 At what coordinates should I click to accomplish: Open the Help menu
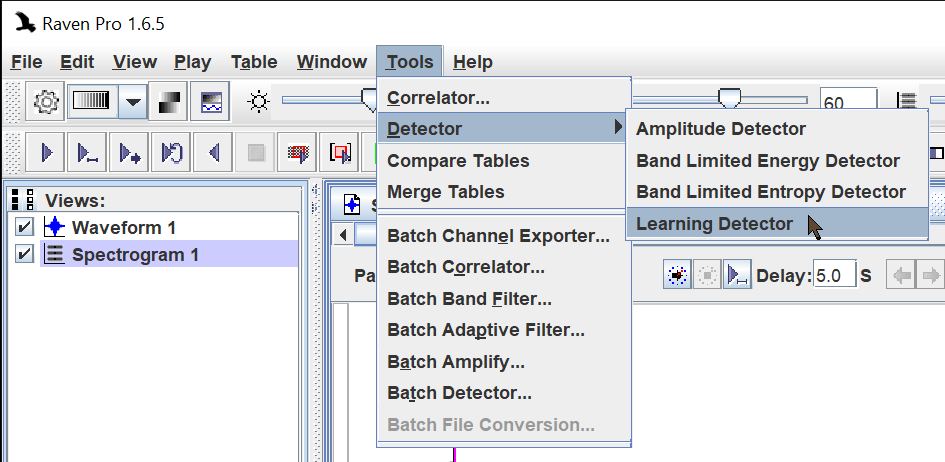pyautogui.click(x=472, y=61)
